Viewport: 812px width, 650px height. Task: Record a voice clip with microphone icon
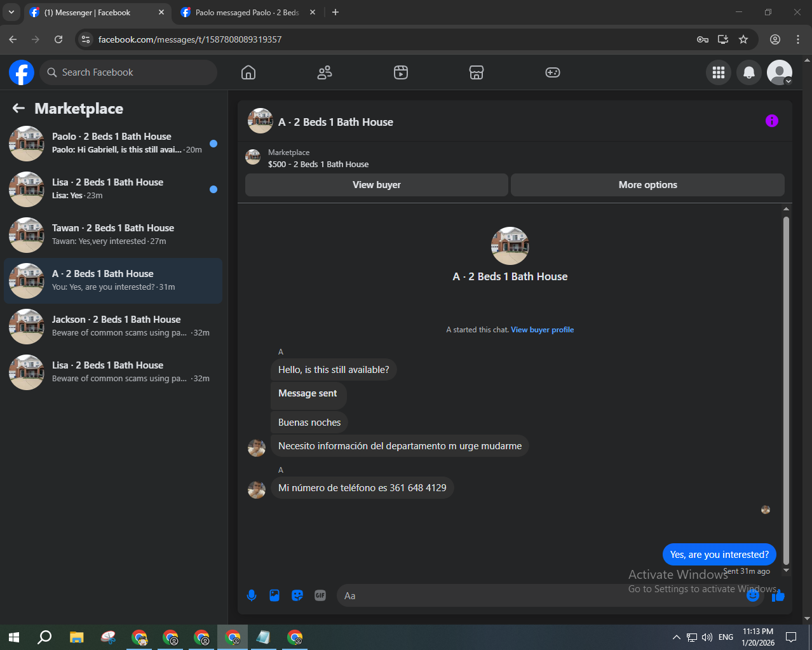coord(252,595)
